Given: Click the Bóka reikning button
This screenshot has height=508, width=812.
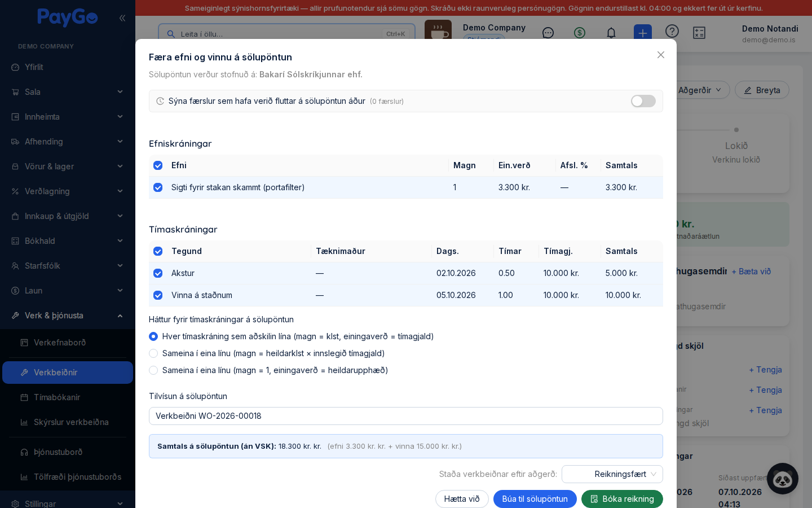Looking at the screenshot, I should [622, 499].
